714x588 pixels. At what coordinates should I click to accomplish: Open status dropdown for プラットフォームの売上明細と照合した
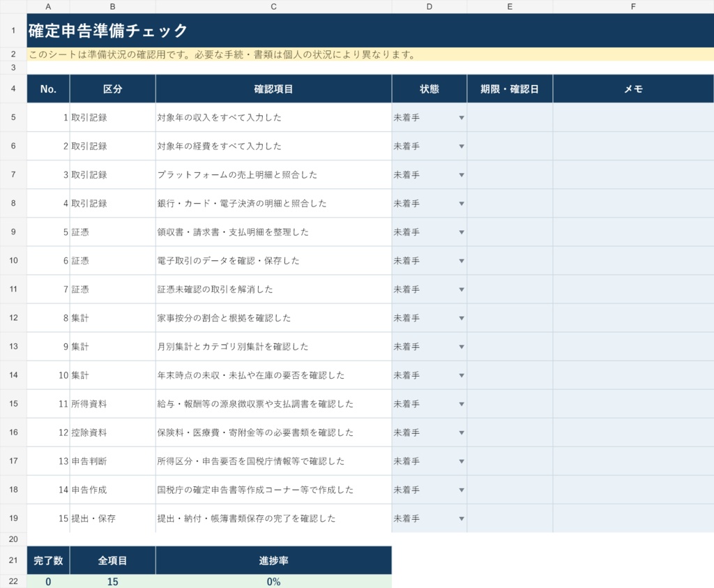coord(462,175)
